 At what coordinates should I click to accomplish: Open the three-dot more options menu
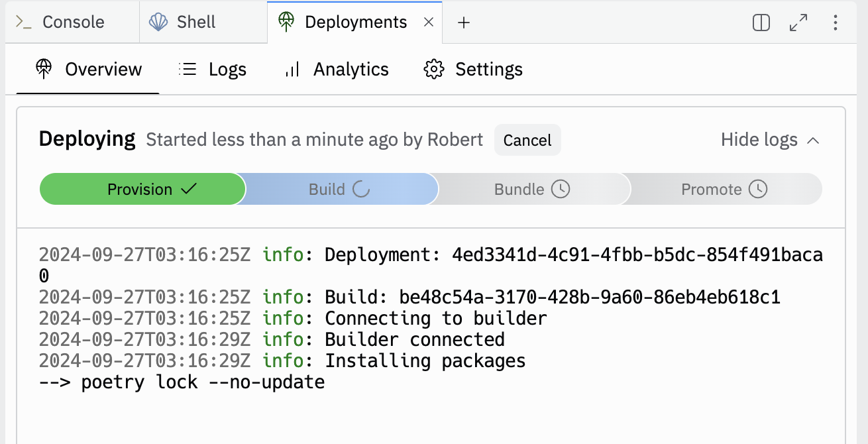pos(835,23)
